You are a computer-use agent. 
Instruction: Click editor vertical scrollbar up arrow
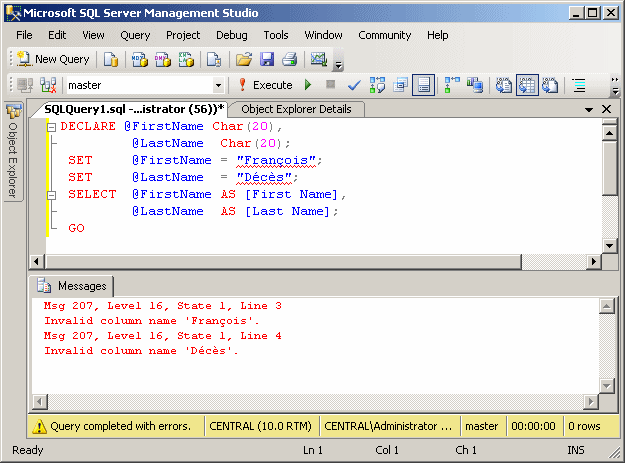609,132
